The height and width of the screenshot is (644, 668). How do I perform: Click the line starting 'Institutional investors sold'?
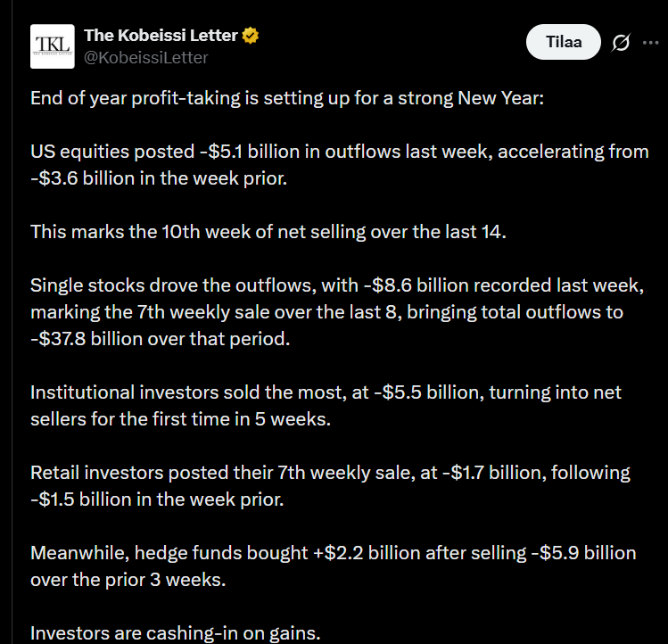(x=326, y=392)
